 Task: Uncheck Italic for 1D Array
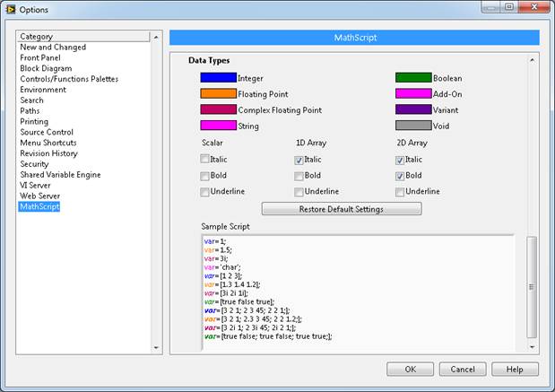pyautogui.click(x=299, y=160)
